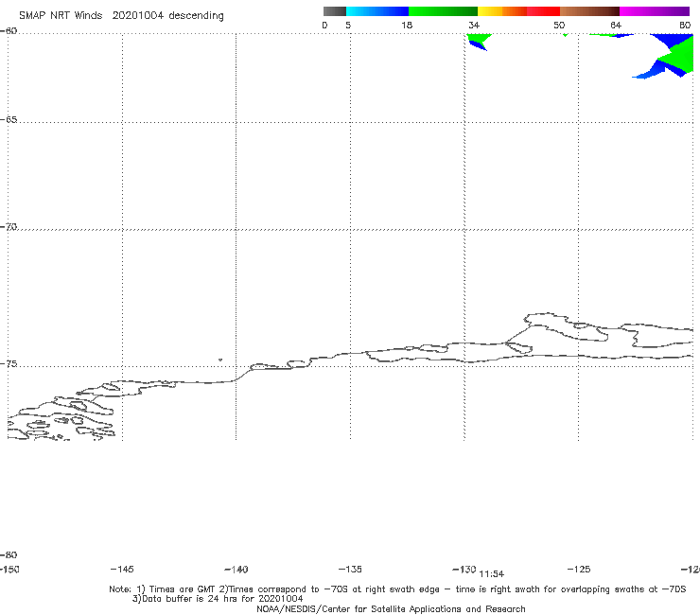
Task: Click the '-135' longitude label
Action: (350, 569)
